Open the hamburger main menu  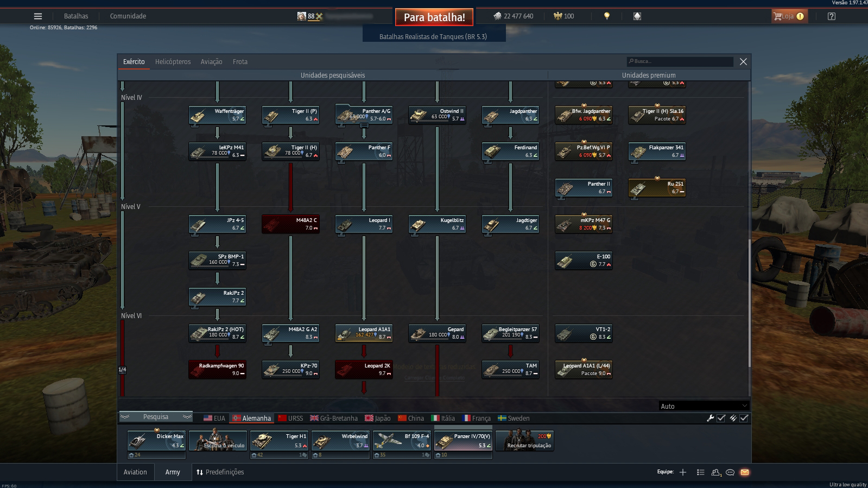click(x=38, y=16)
